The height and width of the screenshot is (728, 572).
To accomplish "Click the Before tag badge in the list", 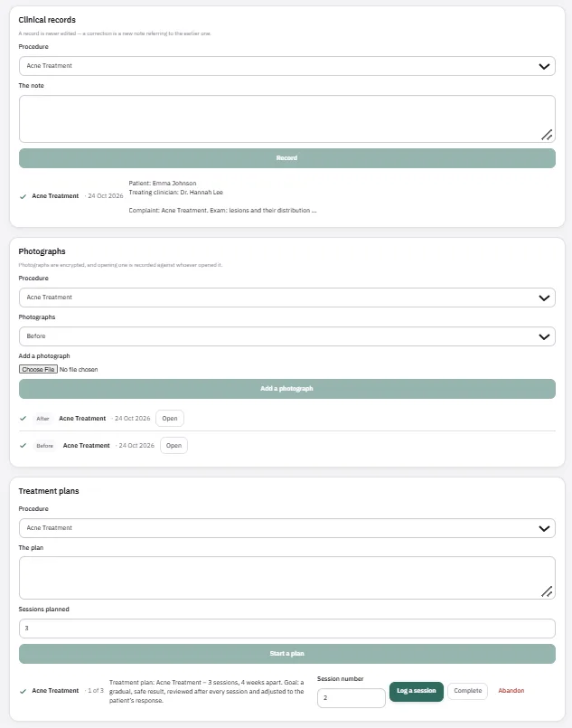I will coord(44,446).
